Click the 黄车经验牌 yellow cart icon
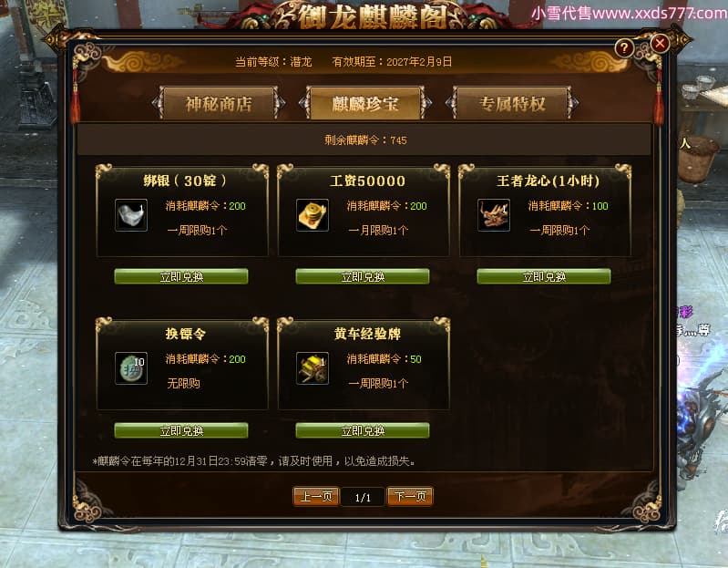The width and height of the screenshot is (728, 568). click(x=313, y=368)
